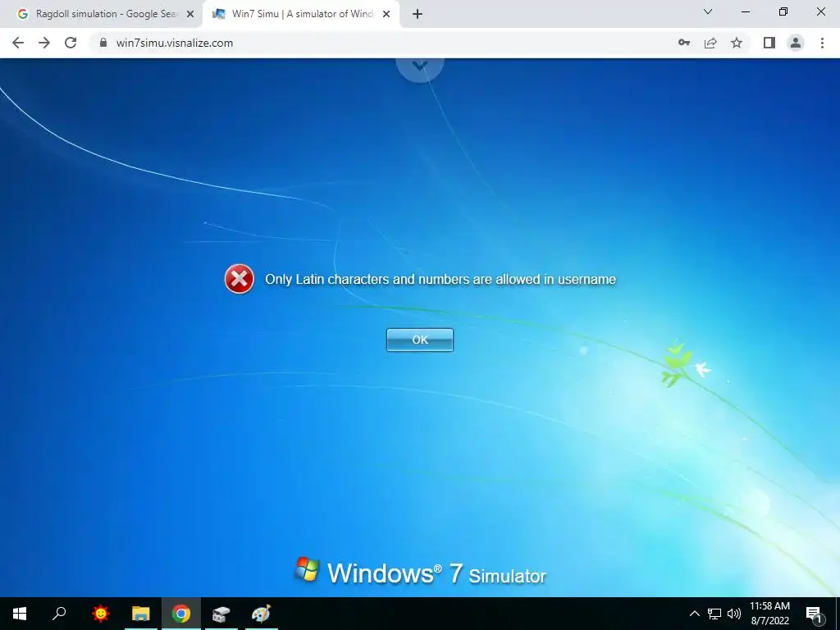
Task: Open the Chrome three-dot menu
Action: (822, 43)
